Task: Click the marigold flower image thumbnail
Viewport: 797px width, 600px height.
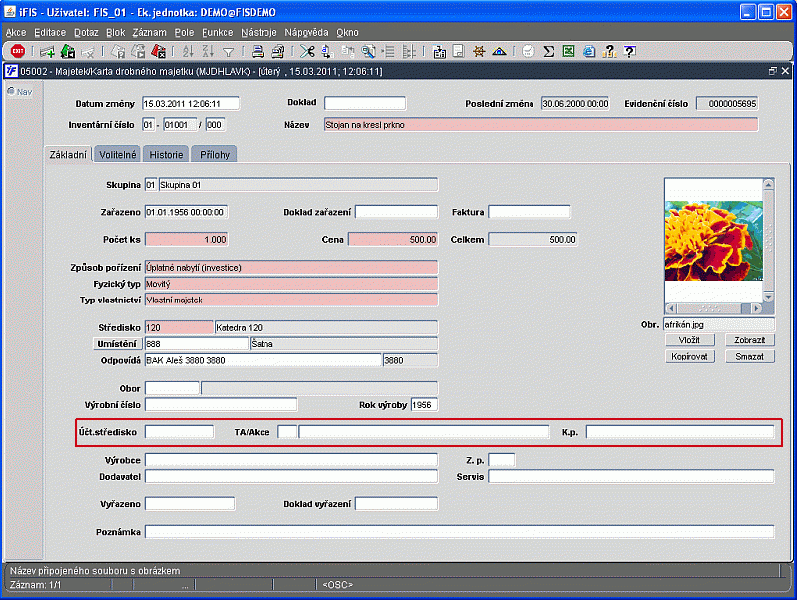Action: 713,240
